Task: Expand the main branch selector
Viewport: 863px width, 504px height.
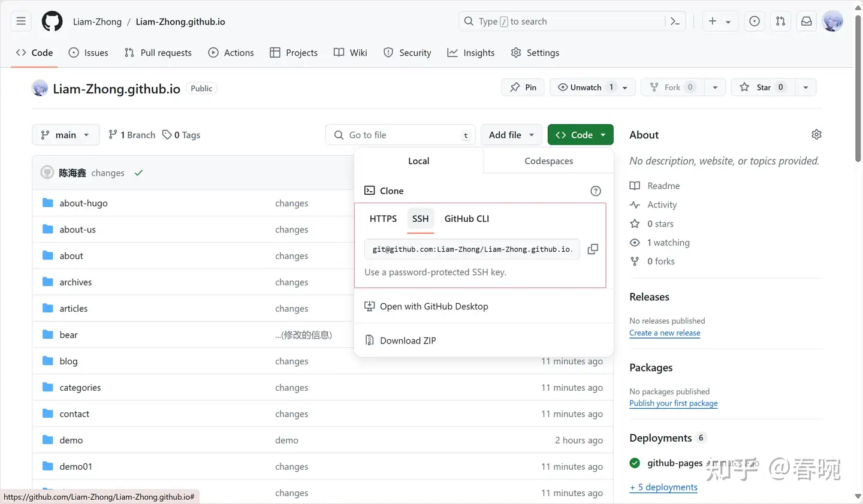Action: (x=66, y=135)
